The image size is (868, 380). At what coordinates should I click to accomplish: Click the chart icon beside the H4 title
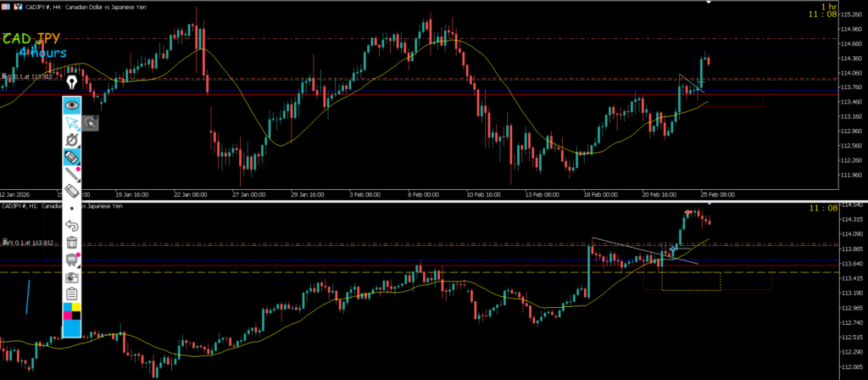click(x=19, y=7)
